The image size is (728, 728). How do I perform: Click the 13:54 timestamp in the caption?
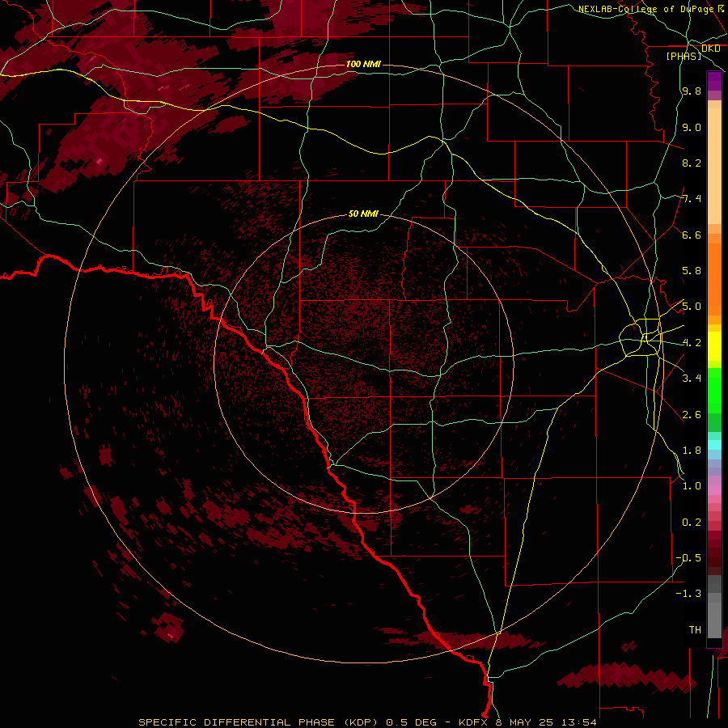[579, 722]
